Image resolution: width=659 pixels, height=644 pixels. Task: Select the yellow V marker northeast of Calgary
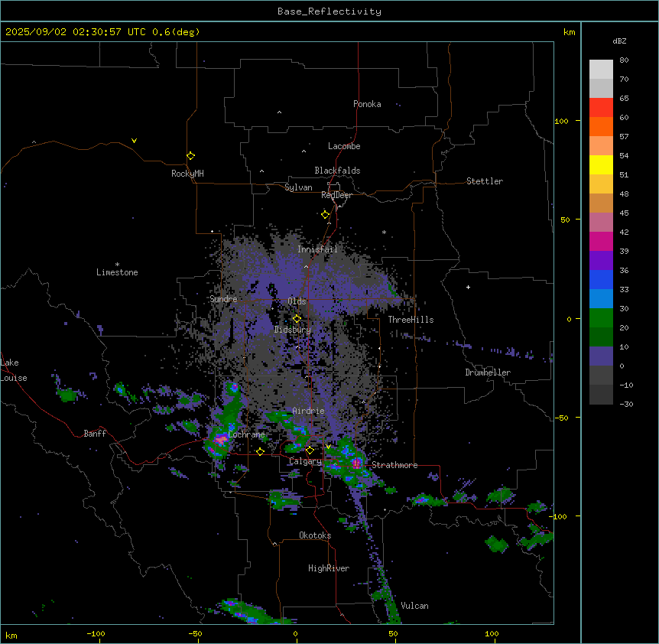click(328, 447)
